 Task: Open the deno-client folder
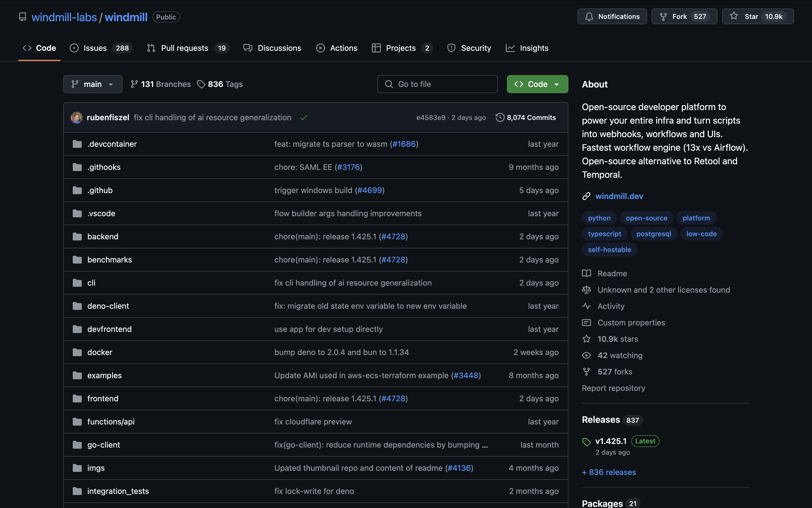pos(108,306)
